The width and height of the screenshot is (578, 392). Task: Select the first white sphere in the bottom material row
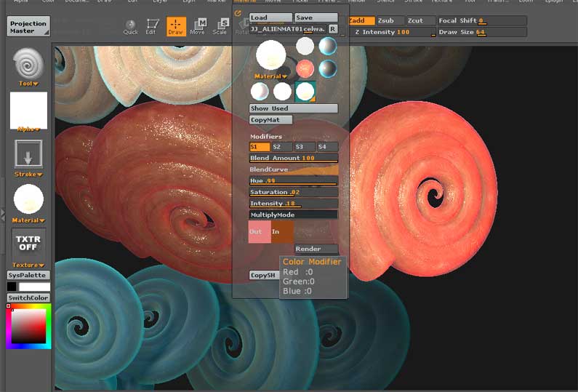pyautogui.click(x=260, y=91)
